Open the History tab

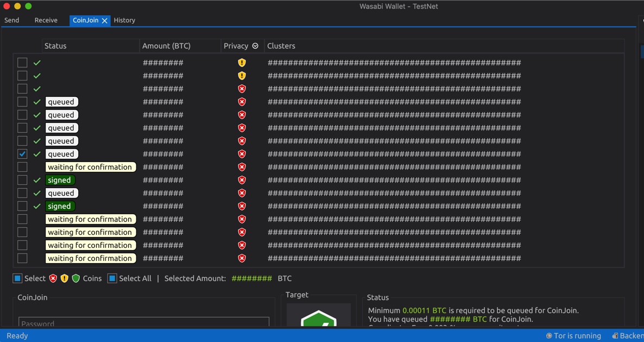click(x=124, y=20)
